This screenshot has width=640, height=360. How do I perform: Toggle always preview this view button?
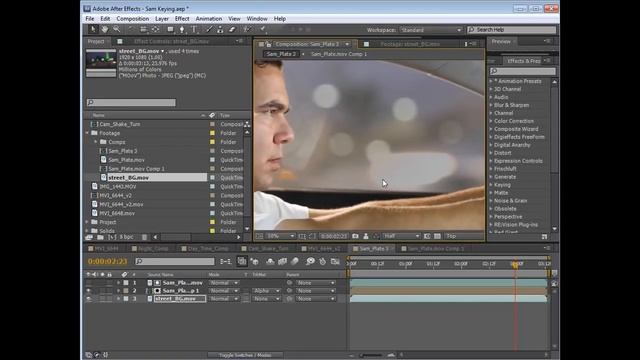pos(259,236)
